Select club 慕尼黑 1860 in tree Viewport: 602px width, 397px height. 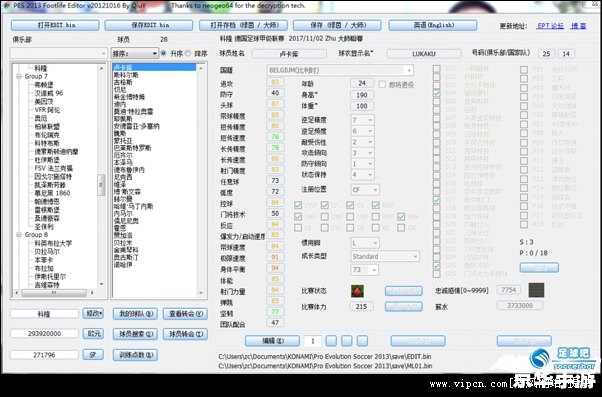pyautogui.click(x=53, y=193)
